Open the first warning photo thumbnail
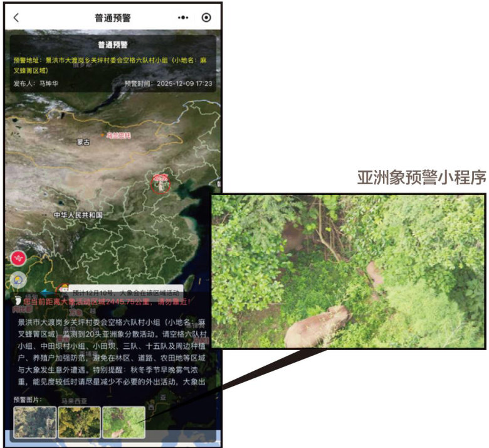 [34, 422]
